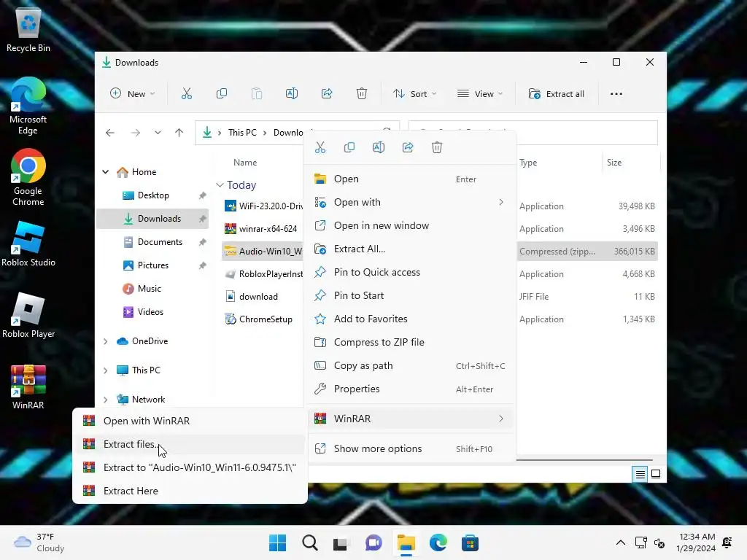Expand the Network tree node
The image size is (747, 560).
[x=106, y=400]
